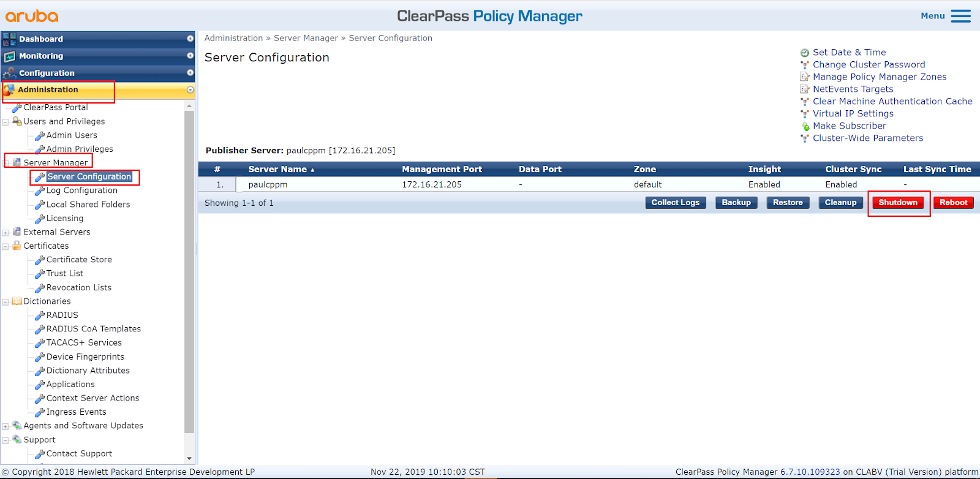Click the Users and Privileges folder icon
The image size is (980, 479).
pos(17,121)
